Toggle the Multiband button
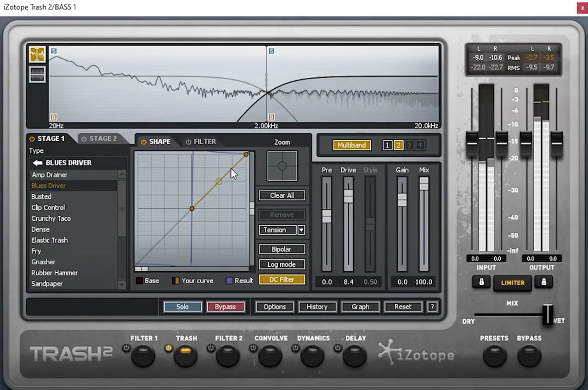Viewport: 588px width, 390px height. 351,145
